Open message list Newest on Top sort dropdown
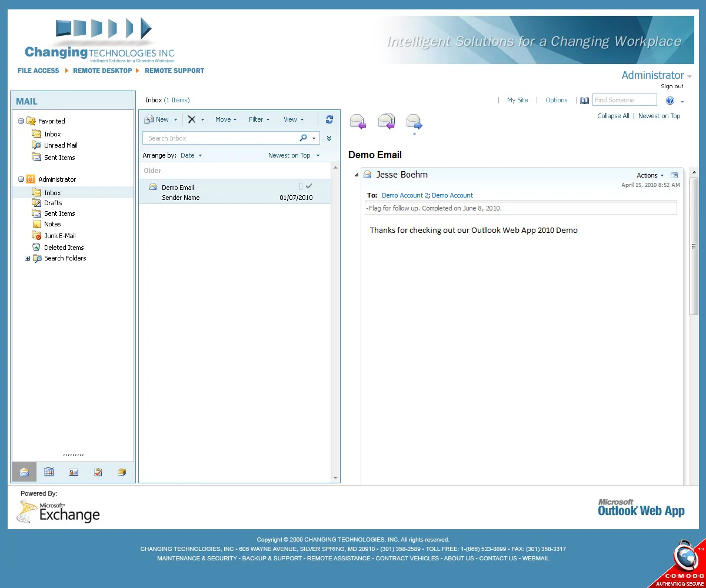This screenshot has height=588, width=706. (294, 156)
